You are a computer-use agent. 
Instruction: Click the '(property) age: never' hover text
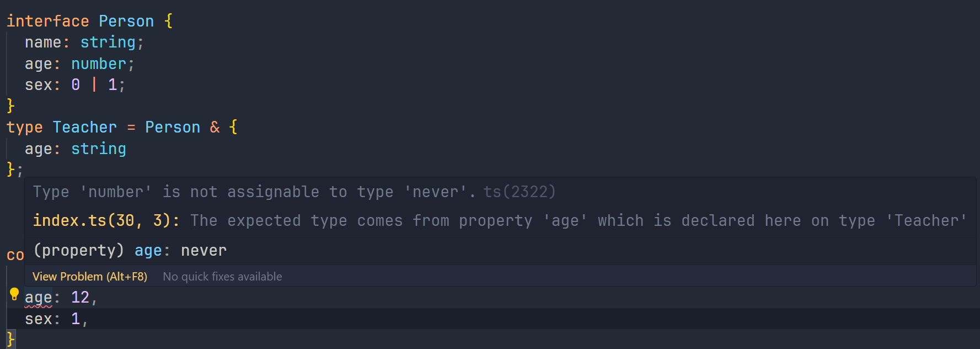[130, 251]
